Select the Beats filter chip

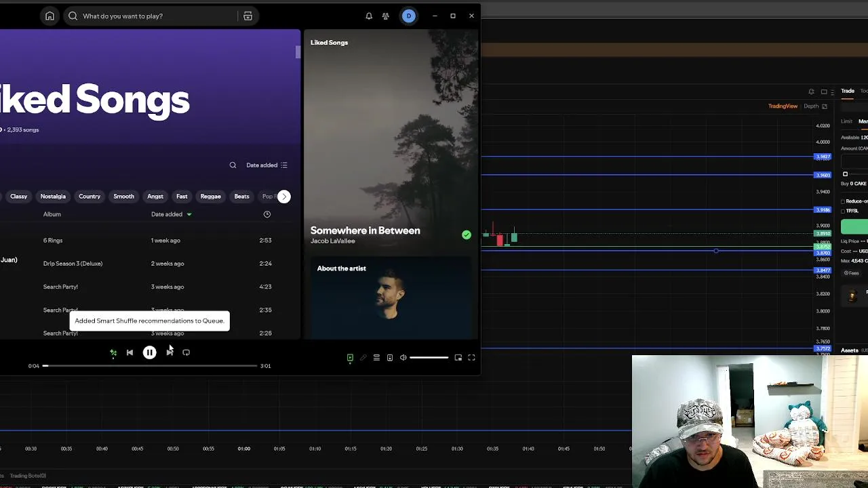[x=241, y=197]
